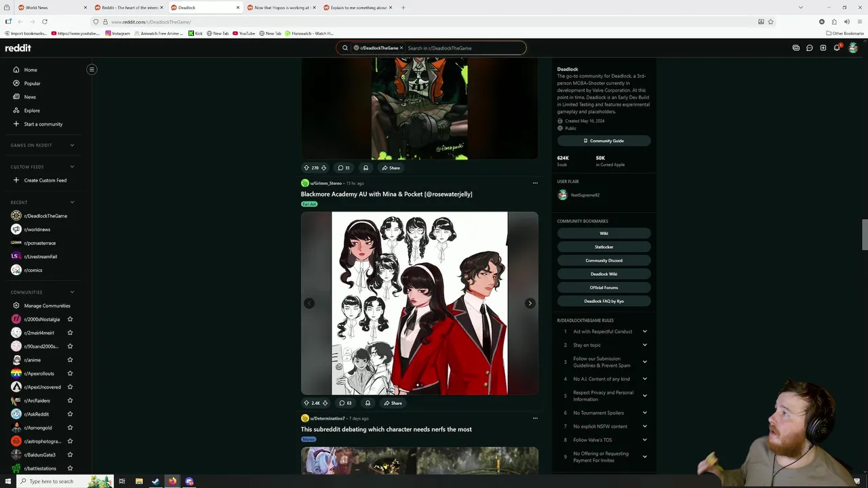Open the advertise icon in the header
This screenshot has width=868, height=488.
tap(796, 48)
